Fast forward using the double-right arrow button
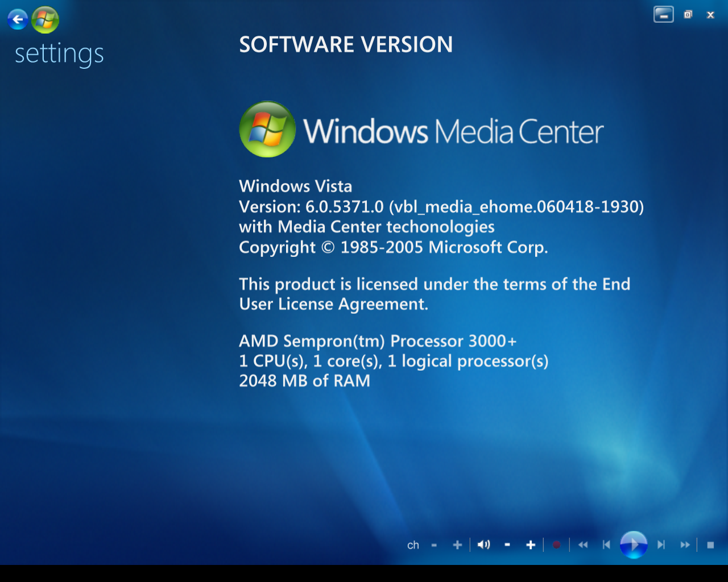Viewport: 728px width, 582px height. click(x=685, y=545)
